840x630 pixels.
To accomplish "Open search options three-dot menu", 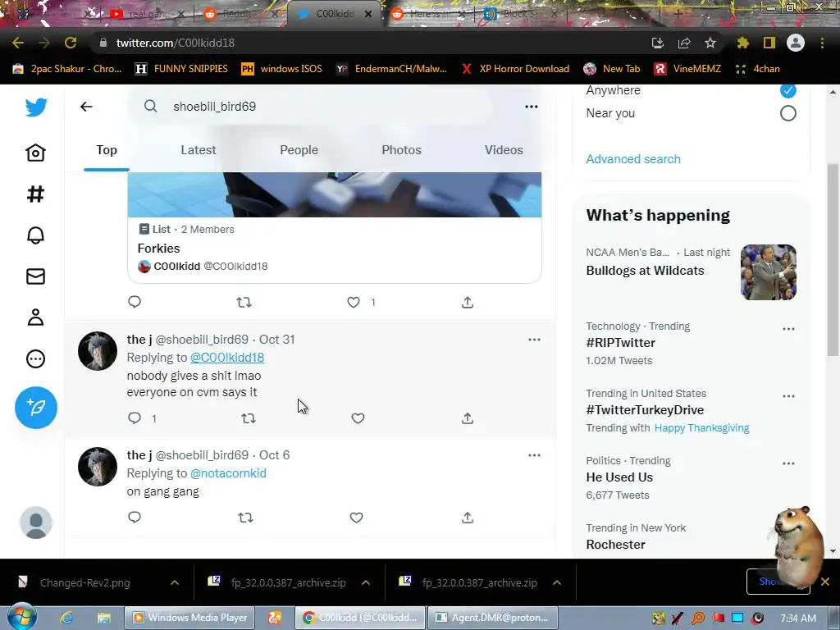I will 532,107.
